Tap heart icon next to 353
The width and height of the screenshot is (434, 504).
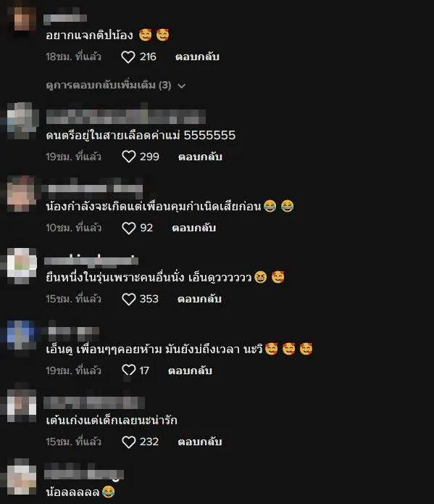click(x=128, y=299)
